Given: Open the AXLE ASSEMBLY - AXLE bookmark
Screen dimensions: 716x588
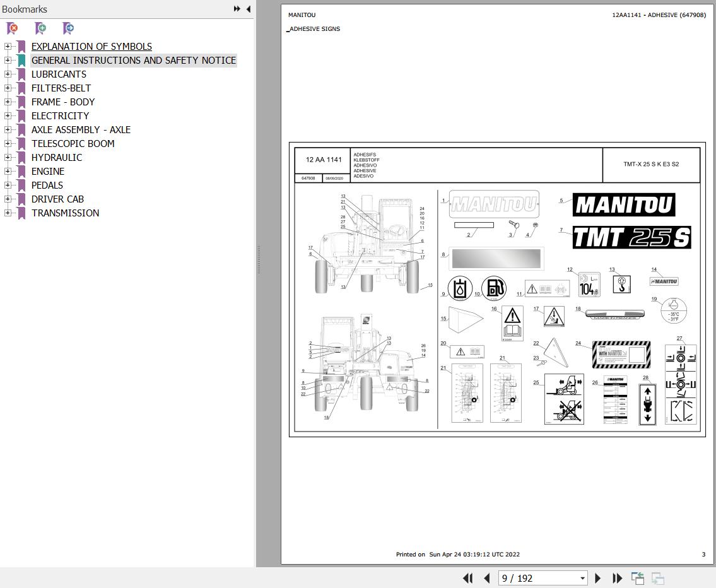Looking at the screenshot, I should [81, 130].
